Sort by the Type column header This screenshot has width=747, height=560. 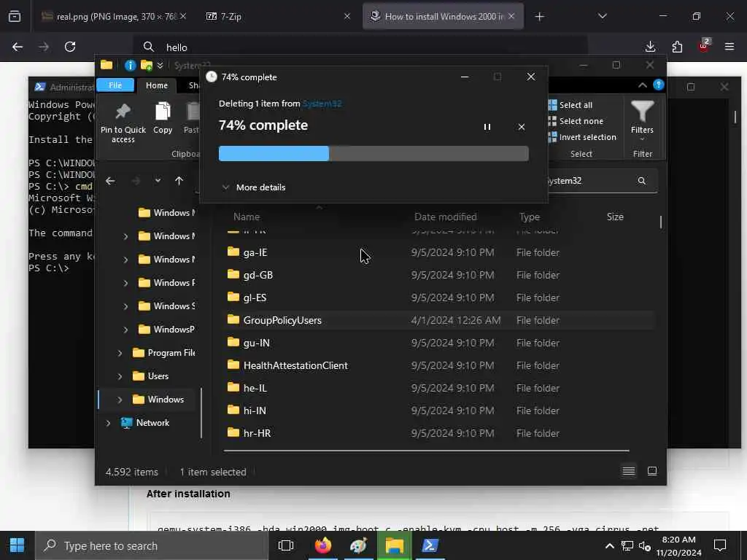pos(530,217)
